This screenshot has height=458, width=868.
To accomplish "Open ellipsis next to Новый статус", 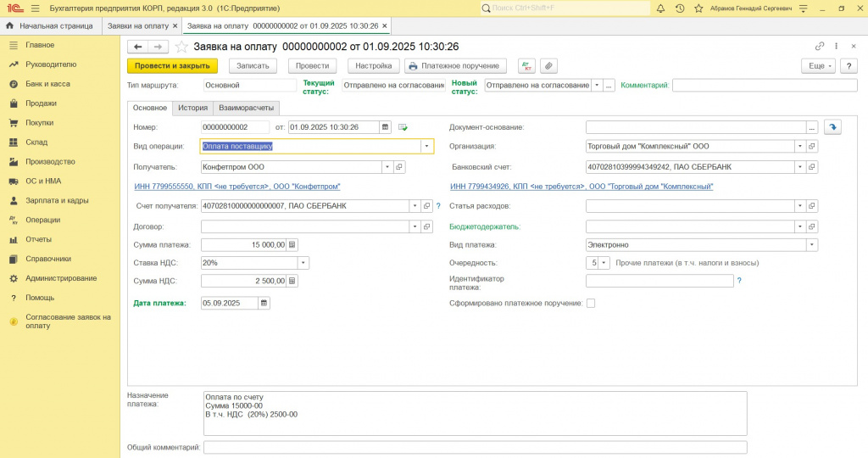I will (x=609, y=86).
